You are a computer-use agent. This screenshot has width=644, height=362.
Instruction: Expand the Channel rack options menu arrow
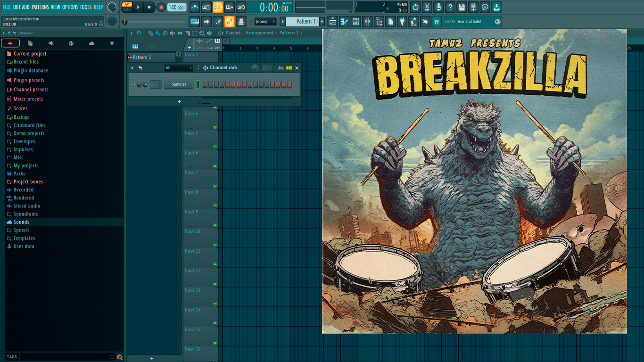(132, 68)
